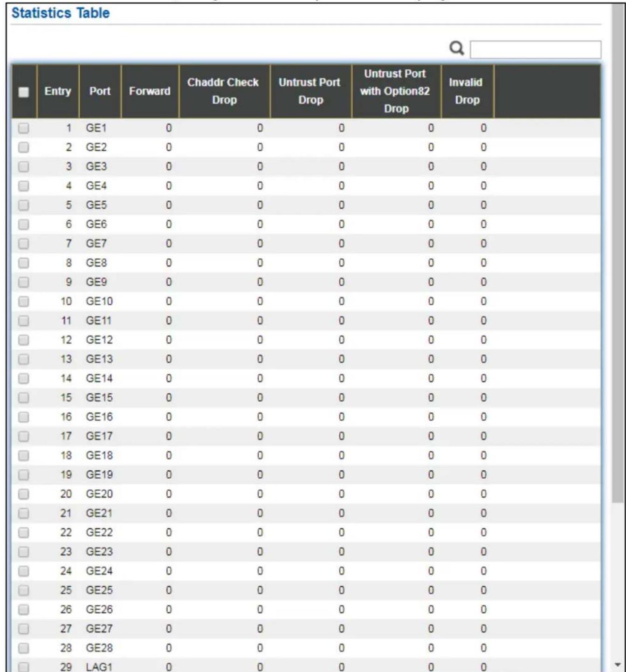The height and width of the screenshot is (672, 626).
Task: Mark the GE22 row checkbox
Action: click(x=23, y=533)
